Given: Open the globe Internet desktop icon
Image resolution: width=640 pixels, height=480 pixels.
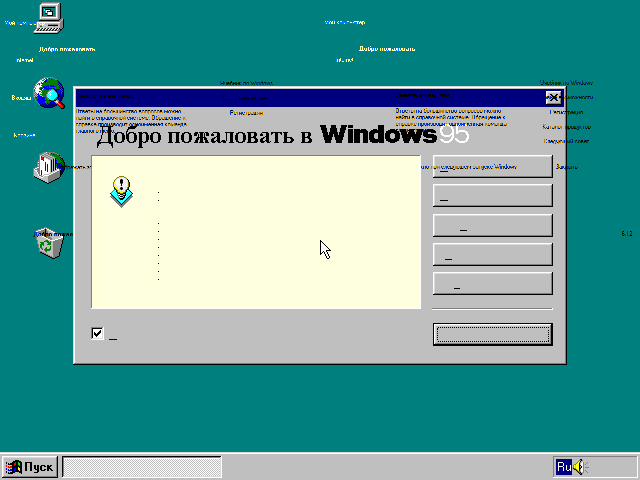Looking at the screenshot, I should pos(49,94).
